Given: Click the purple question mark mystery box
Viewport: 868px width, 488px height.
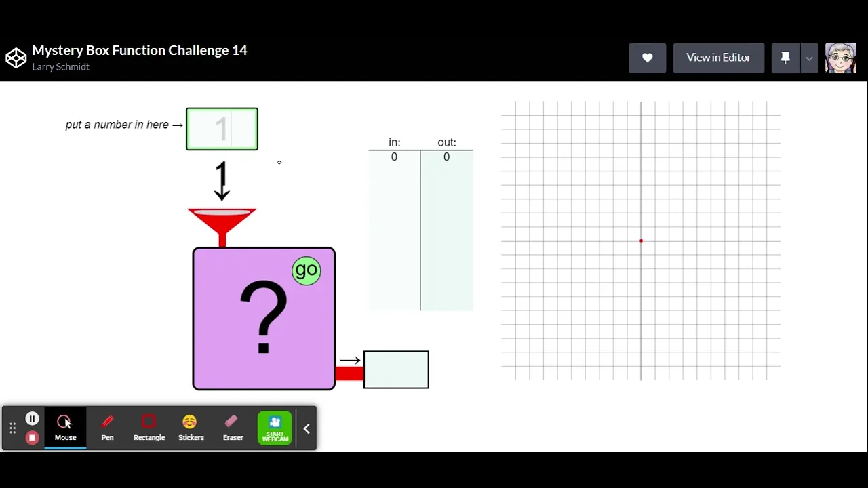Looking at the screenshot, I should point(264,319).
